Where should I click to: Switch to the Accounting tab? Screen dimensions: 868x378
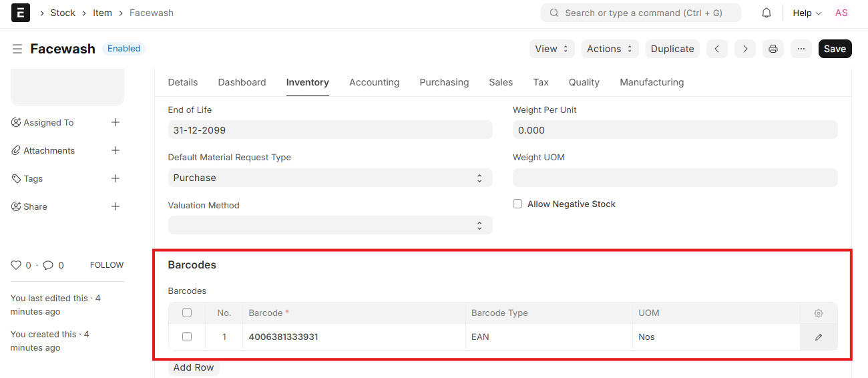point(374,82)
